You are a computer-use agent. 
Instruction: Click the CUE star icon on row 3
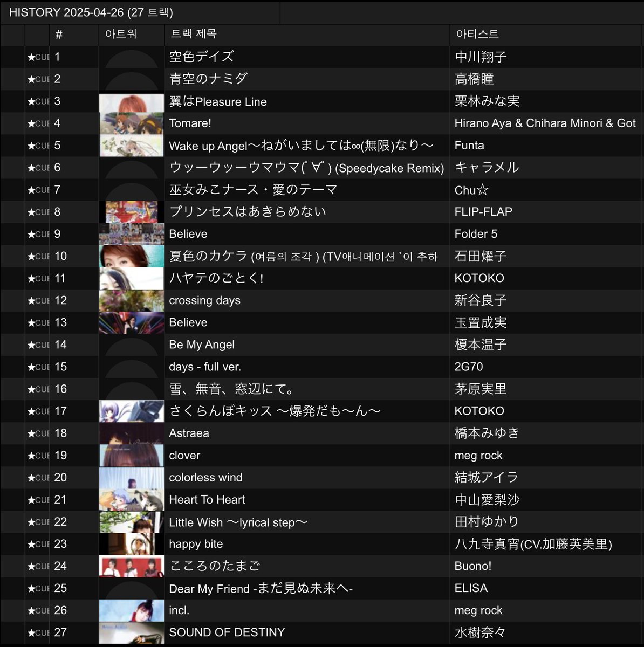tap(31, 101)
